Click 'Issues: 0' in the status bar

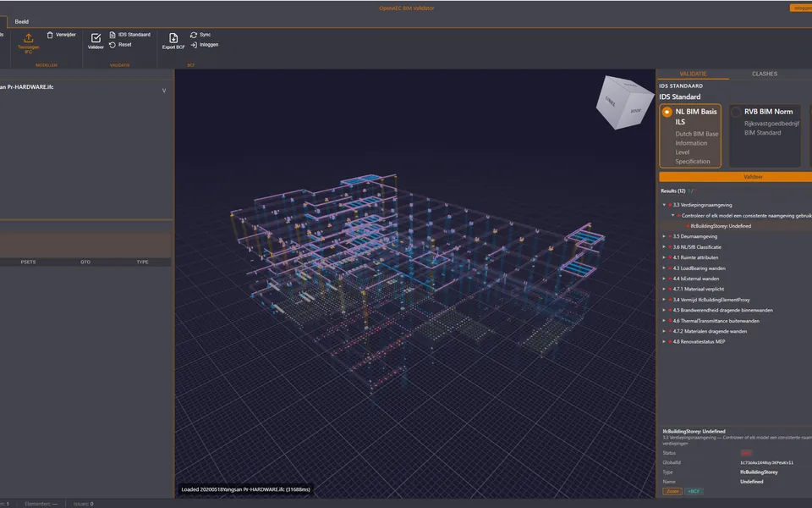coord(84,504)
